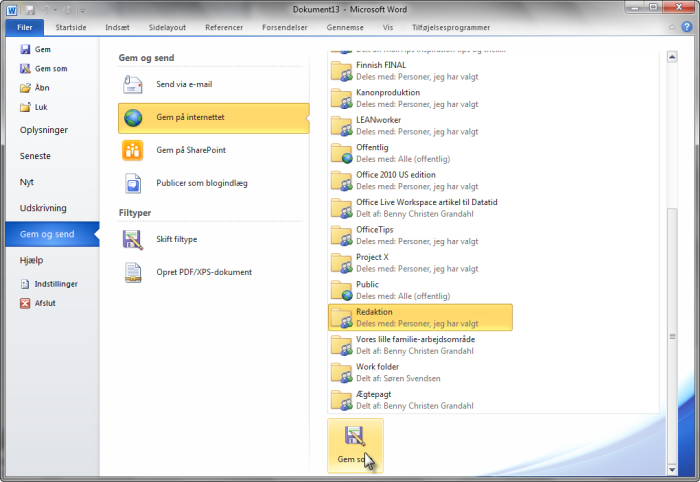This screenshot has height=482, width=700.
Task: Click the Work folder shared folder icon
Action: point(342,373)
